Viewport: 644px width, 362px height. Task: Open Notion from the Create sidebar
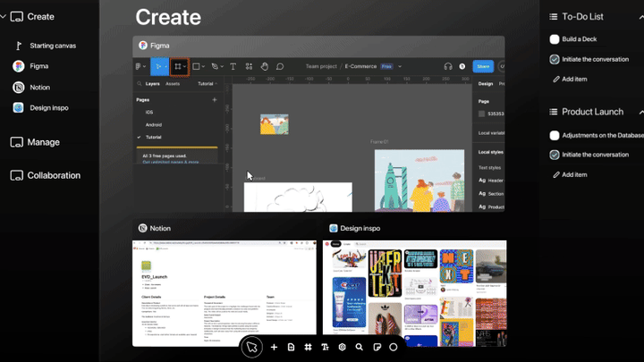[38, 87]
